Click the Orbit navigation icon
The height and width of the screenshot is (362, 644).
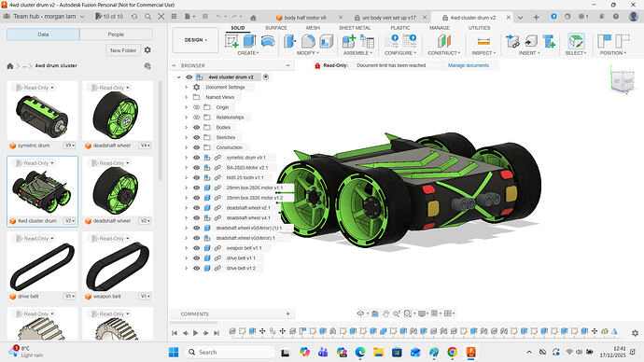point(360,313)
